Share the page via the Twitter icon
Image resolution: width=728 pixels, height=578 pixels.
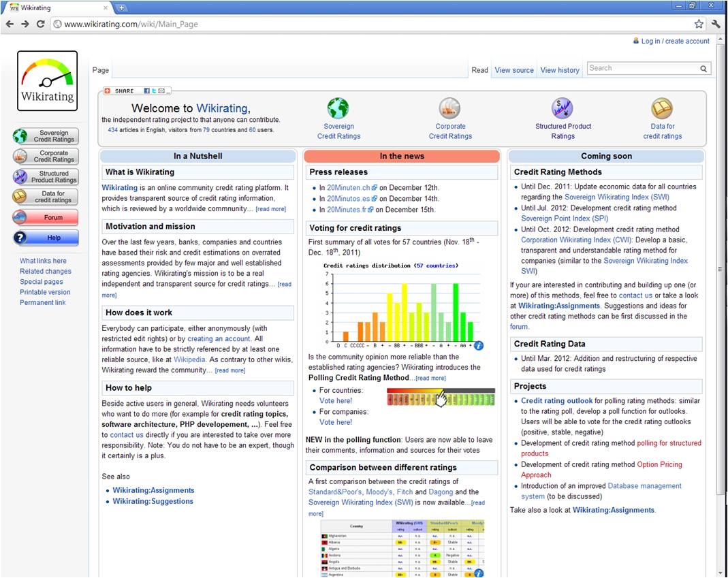[154, 91]
